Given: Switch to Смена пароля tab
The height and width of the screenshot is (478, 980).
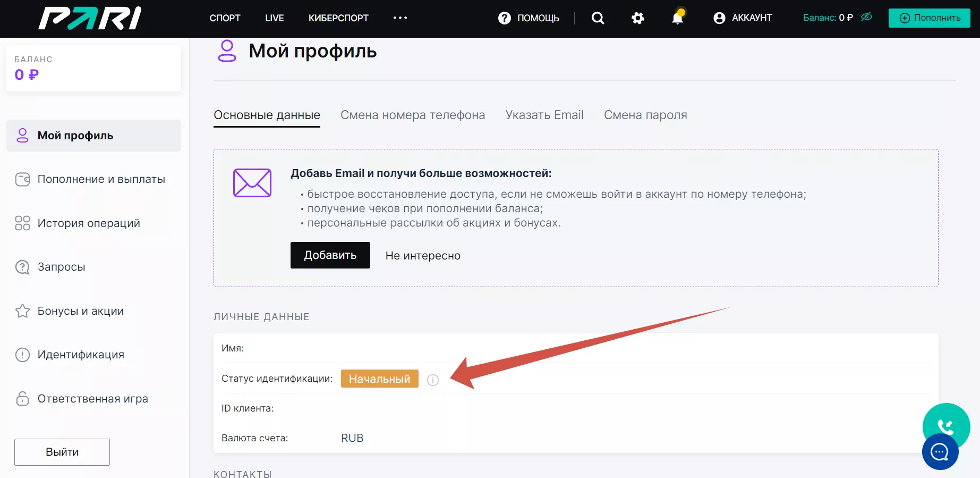Looking at the screenshot, I should pyautogui.click(x=645, y=115).
